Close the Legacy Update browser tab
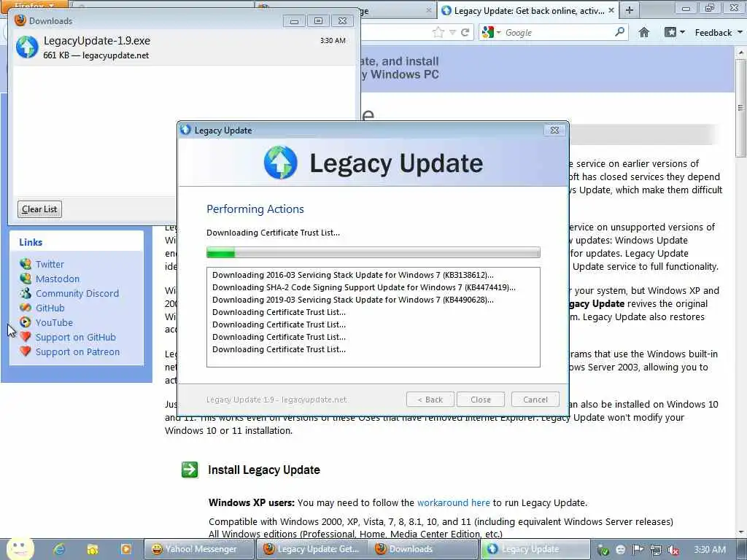747x560 pixels. point(611,10)
